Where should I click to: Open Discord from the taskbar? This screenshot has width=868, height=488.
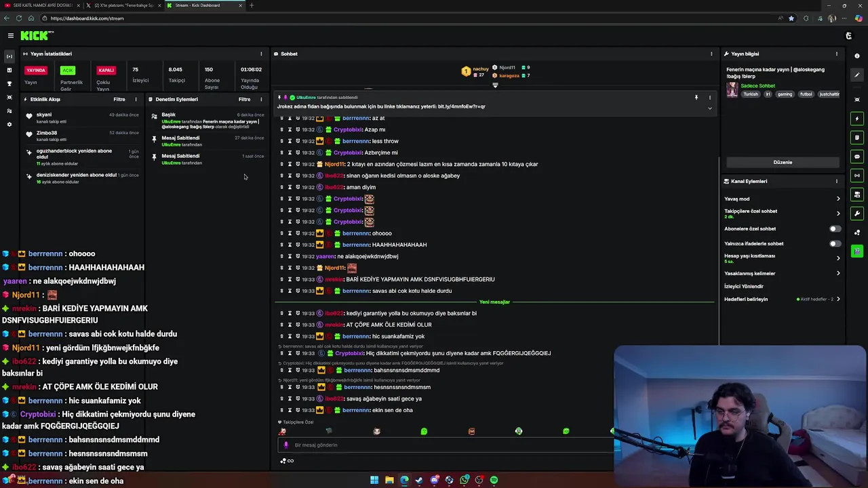tap(434, 480)
